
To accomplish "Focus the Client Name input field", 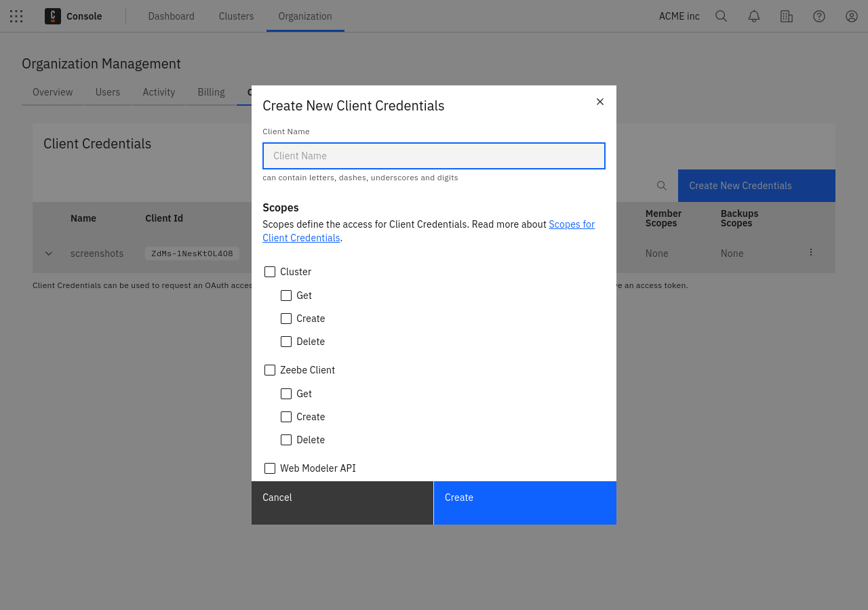I will 433,156.
